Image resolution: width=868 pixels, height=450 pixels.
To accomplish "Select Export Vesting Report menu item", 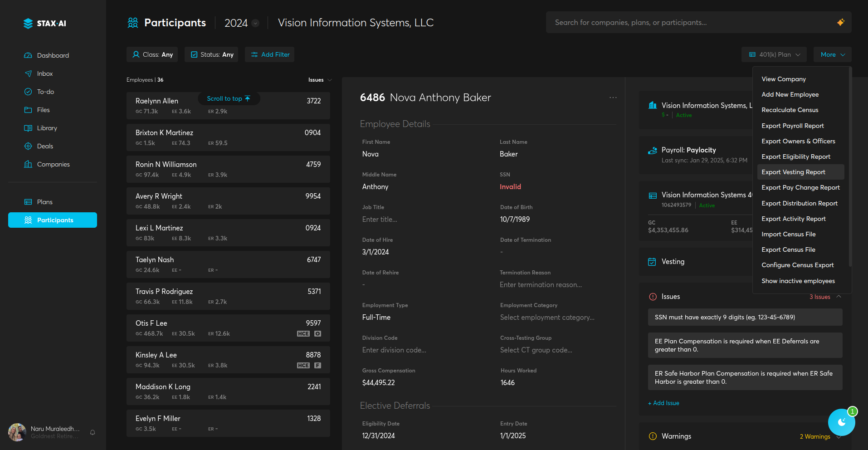I will point(793,172).
